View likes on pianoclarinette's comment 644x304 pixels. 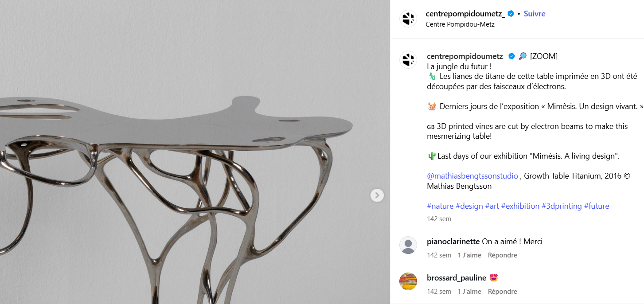[x=469, y=255]
